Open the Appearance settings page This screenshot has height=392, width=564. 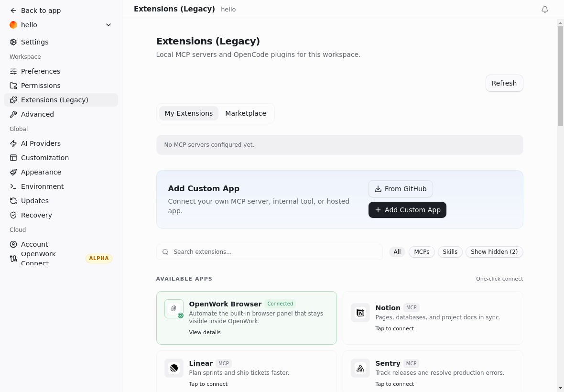[61, 172]
